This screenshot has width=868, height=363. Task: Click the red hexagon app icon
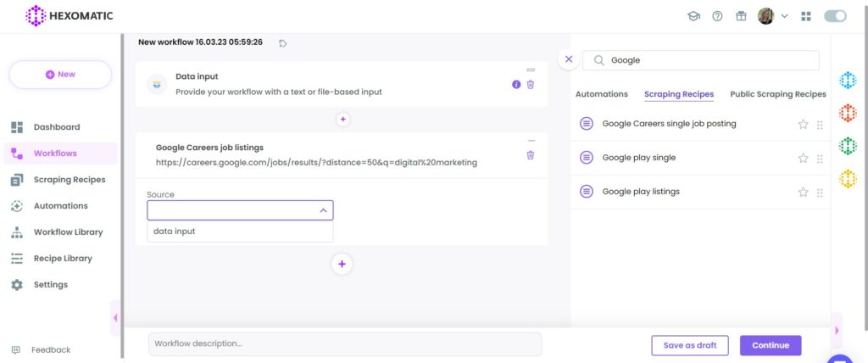tap(848, 113)
